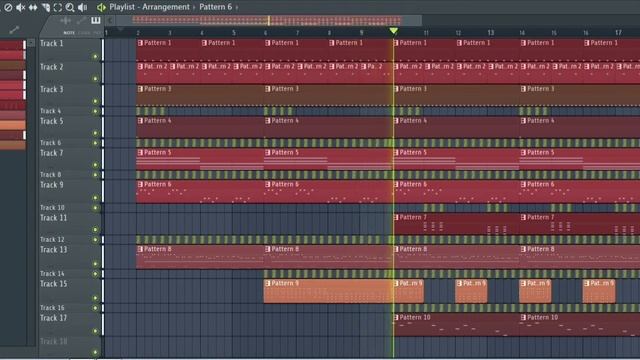The height and width of the screenshot is (360, 640).
Task: Choose the Select tool dashed-square icon
Action: (58, 7)
